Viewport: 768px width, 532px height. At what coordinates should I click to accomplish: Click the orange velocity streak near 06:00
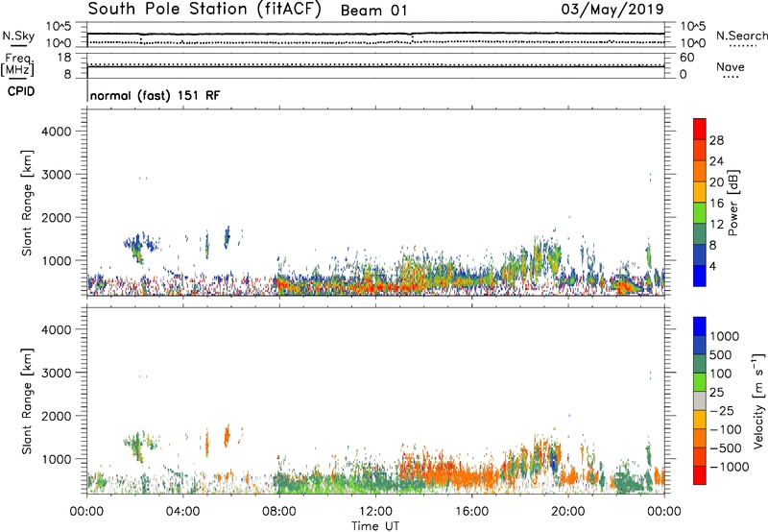227,436
